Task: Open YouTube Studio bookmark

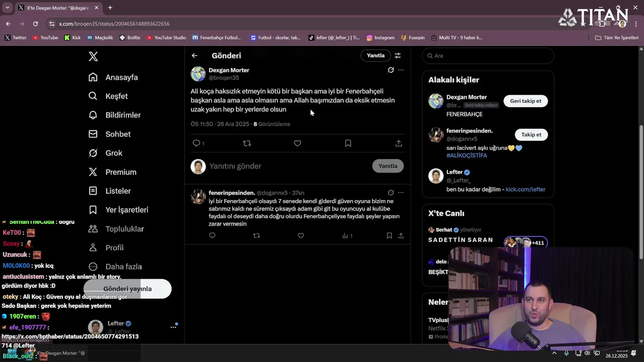Action: pos(166,38)
